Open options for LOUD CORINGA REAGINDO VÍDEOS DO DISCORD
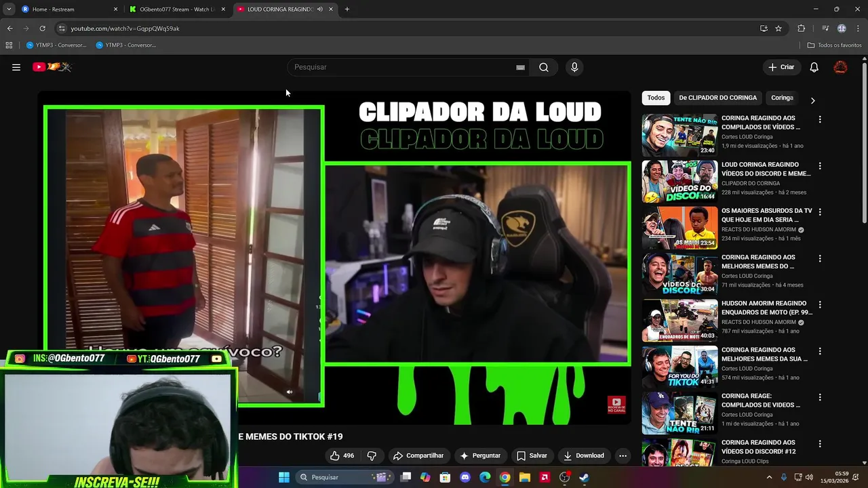Image resolution: width=868 pixels, height=488 pixels. pyautogui.click(x=820, y=165)
